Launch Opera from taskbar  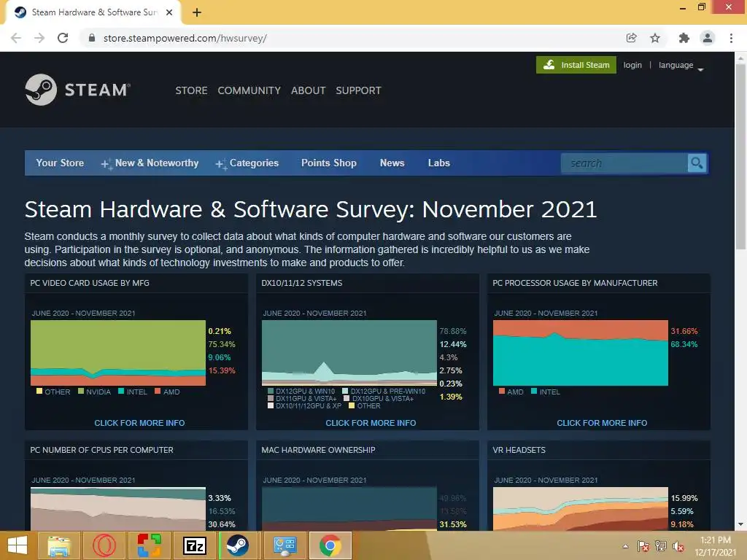104,545
